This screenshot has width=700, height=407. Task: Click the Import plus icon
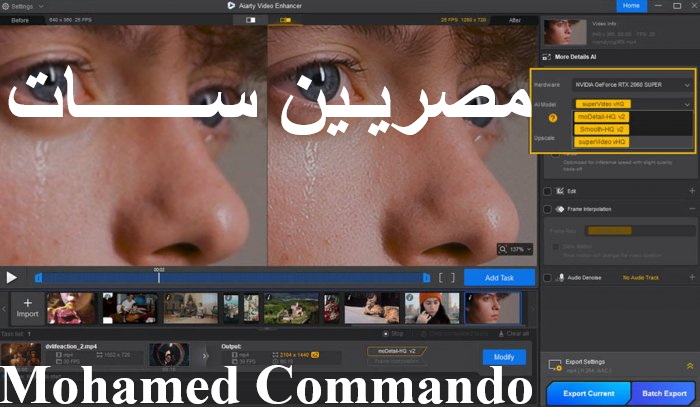coord(27,302)
